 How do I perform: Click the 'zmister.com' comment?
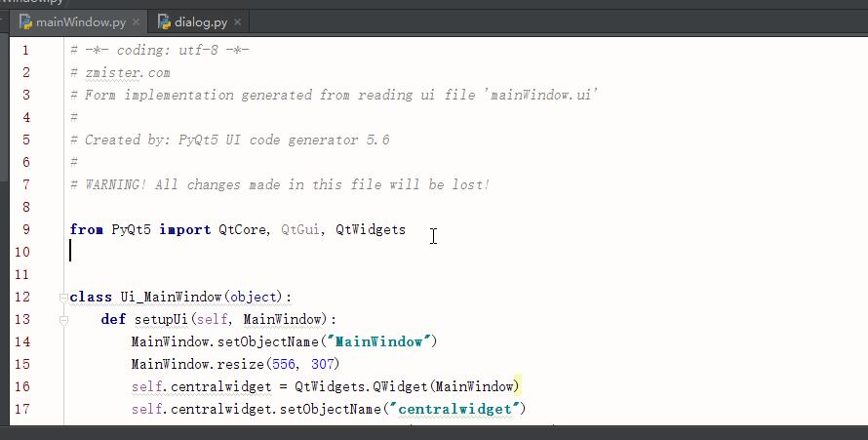[121, 73]
